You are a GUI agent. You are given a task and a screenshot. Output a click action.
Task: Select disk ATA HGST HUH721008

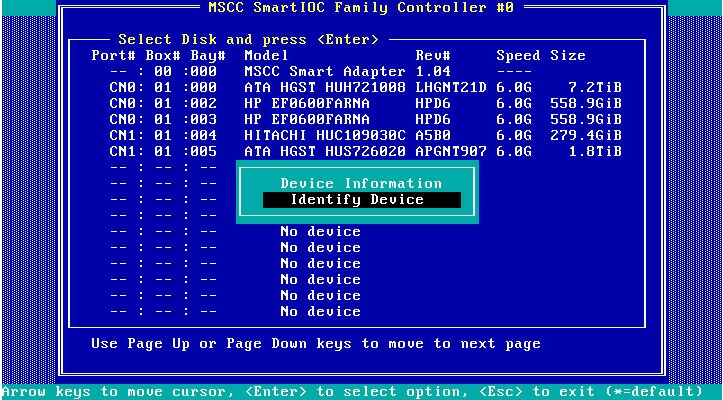pyautogui.click(x=356, y=87)
